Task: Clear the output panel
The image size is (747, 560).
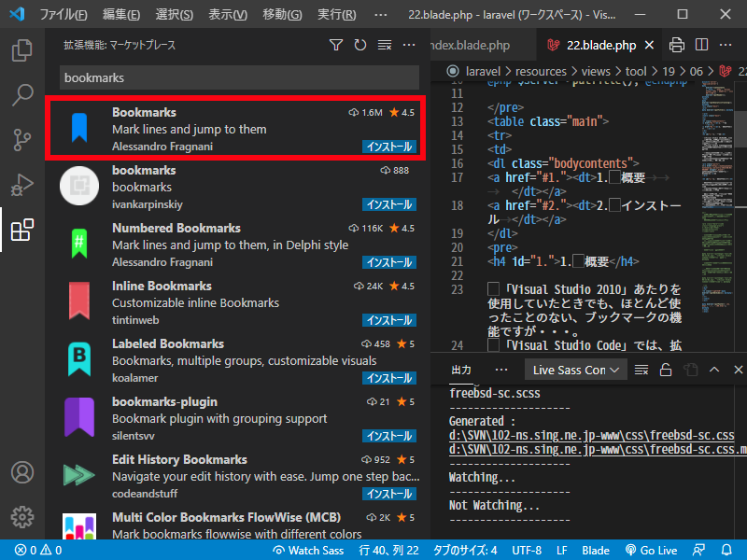Action: click(641, 370)
